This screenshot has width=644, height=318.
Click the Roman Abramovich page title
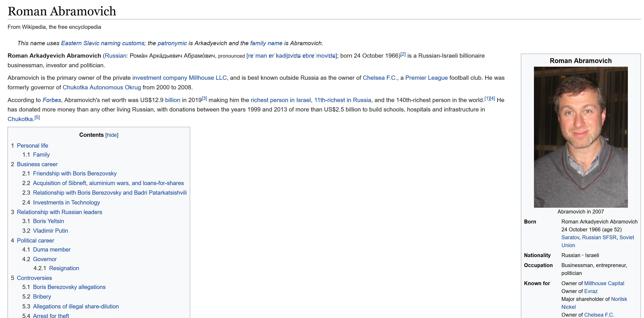(62, 11)
